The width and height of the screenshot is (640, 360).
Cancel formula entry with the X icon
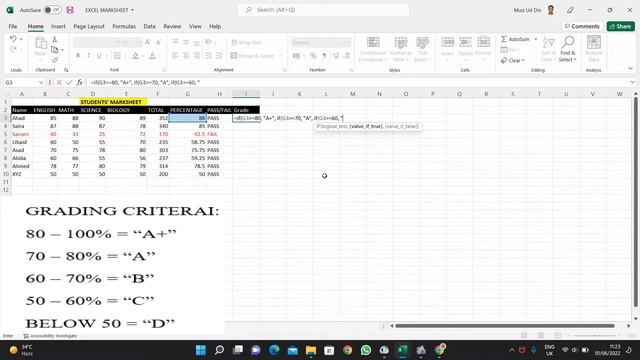pyautogui.click(x=59, y=82)
